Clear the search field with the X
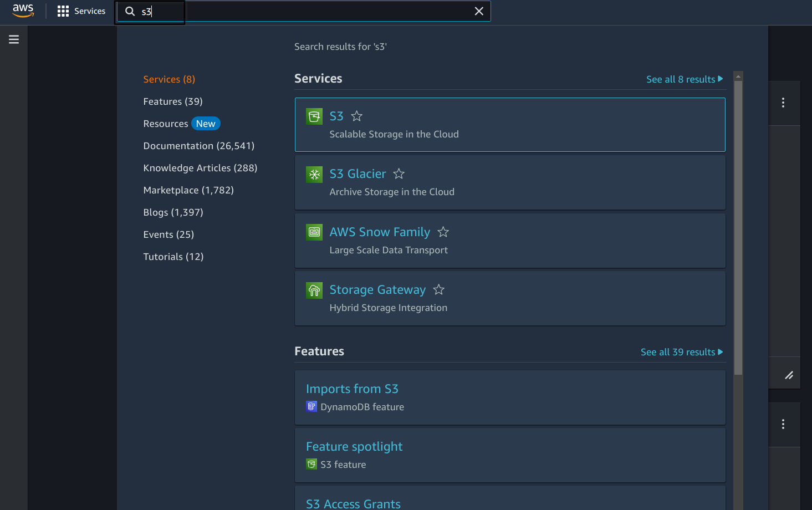 (x=479, y=11)
